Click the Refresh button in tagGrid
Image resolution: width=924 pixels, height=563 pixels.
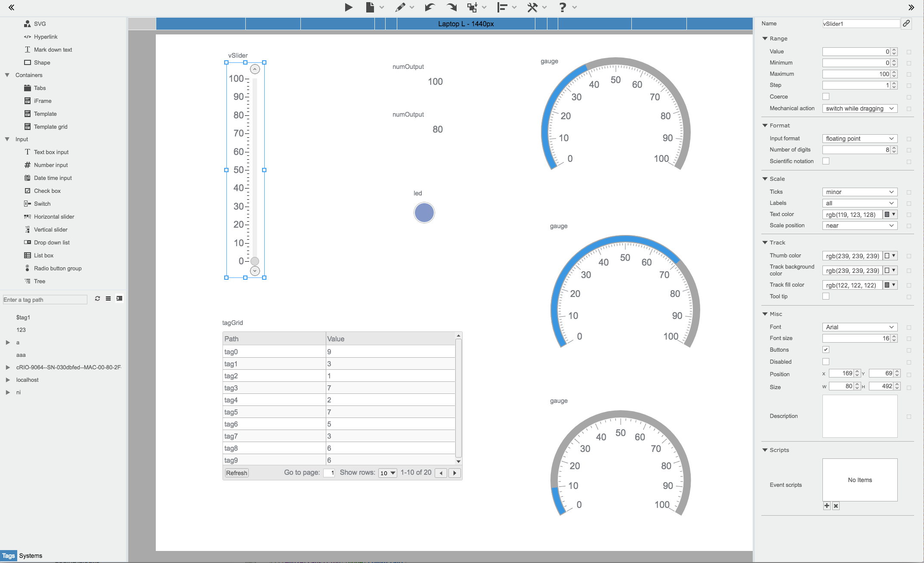point(237,473)
